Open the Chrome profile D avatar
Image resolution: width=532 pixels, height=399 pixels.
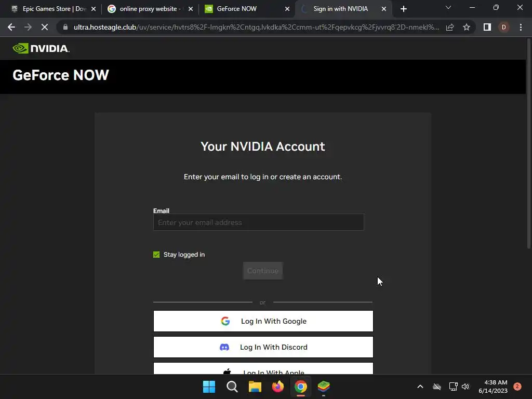point(504,27)
